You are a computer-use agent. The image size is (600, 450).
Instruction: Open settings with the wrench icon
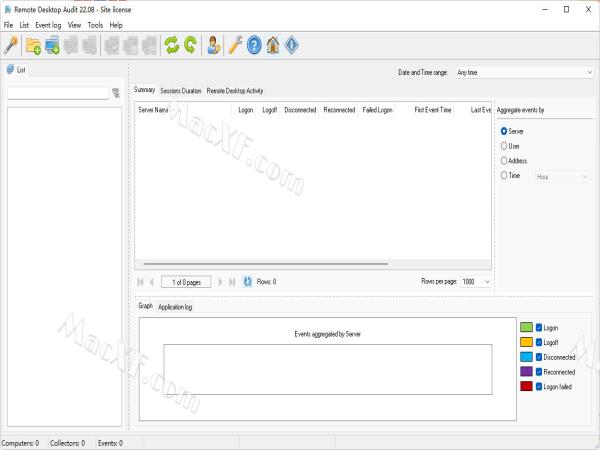[x=235, y=45]
